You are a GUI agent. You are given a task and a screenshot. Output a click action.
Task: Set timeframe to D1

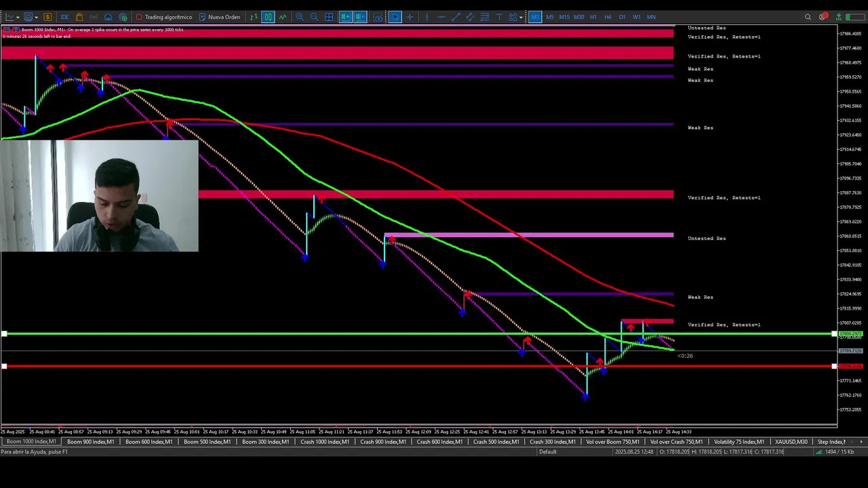click(x=622, y=17)
